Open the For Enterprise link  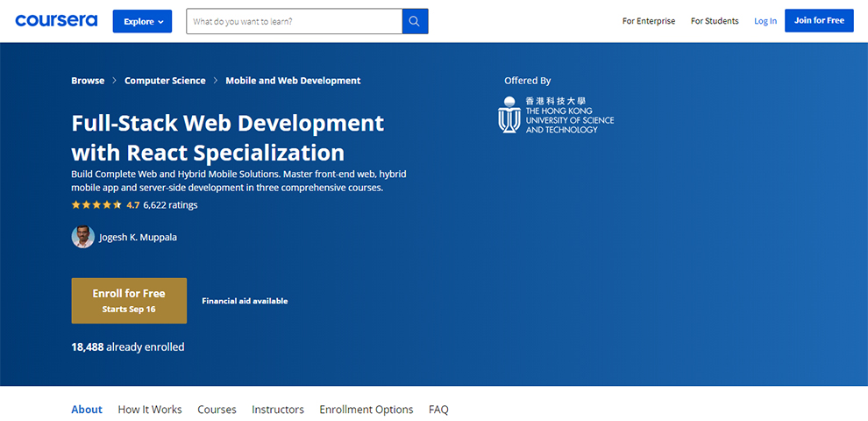pos(649,21)
